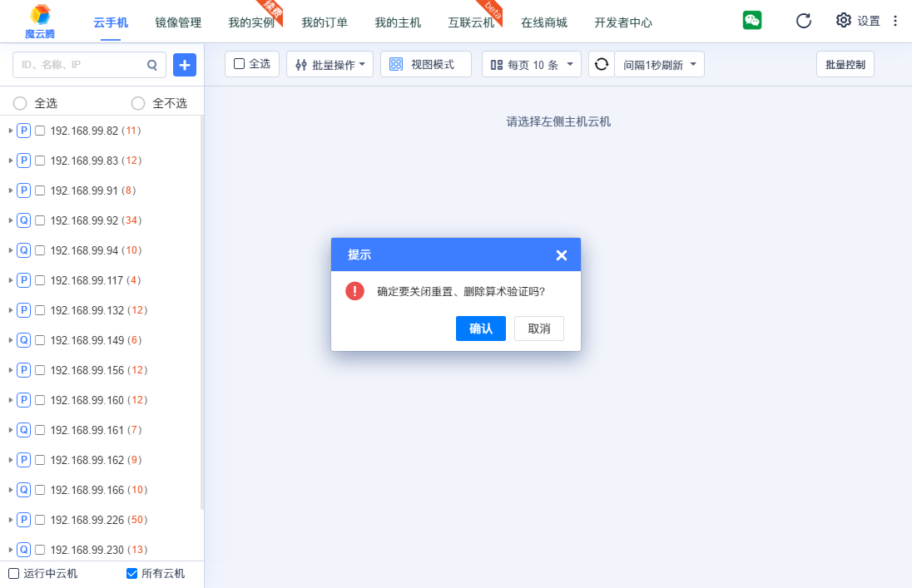Switch to the 镜像管理 tab
Image resolution: width=912 pixels, height=588 pixels.
click(178, 22)
